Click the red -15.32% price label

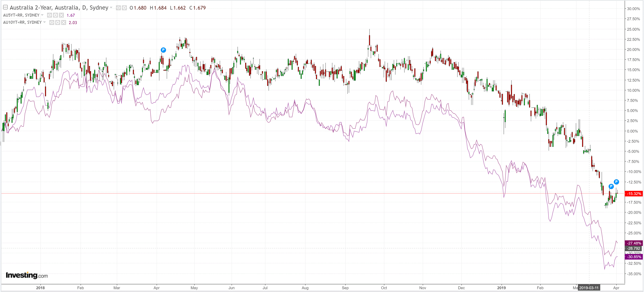click(634, 193)
